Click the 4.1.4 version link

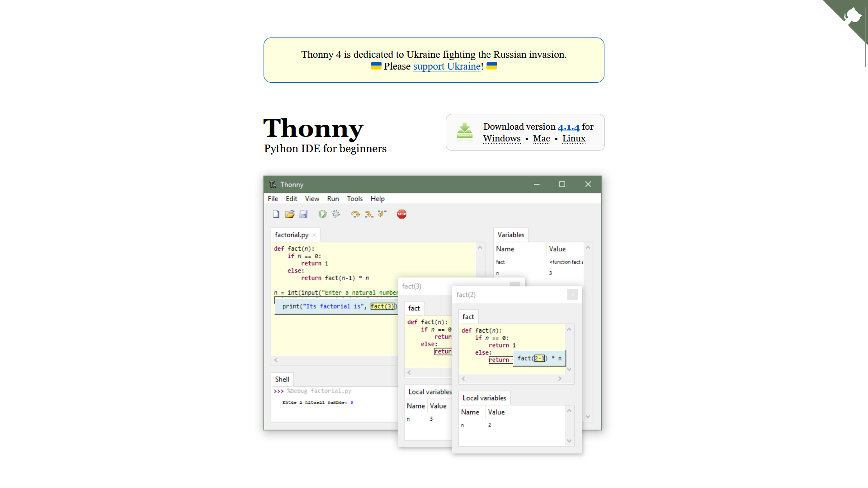[x=568, y=127]
